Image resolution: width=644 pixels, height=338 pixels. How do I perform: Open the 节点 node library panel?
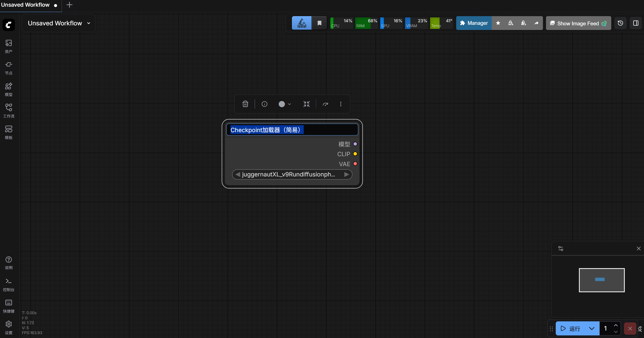pyautogui.click(x=8, y=68)
